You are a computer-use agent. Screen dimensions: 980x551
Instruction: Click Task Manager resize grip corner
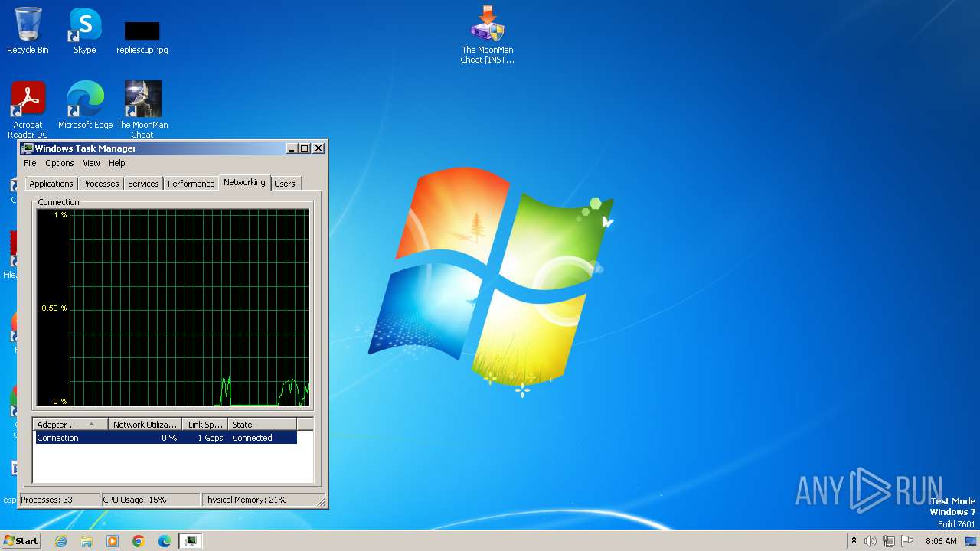point(322,502)
